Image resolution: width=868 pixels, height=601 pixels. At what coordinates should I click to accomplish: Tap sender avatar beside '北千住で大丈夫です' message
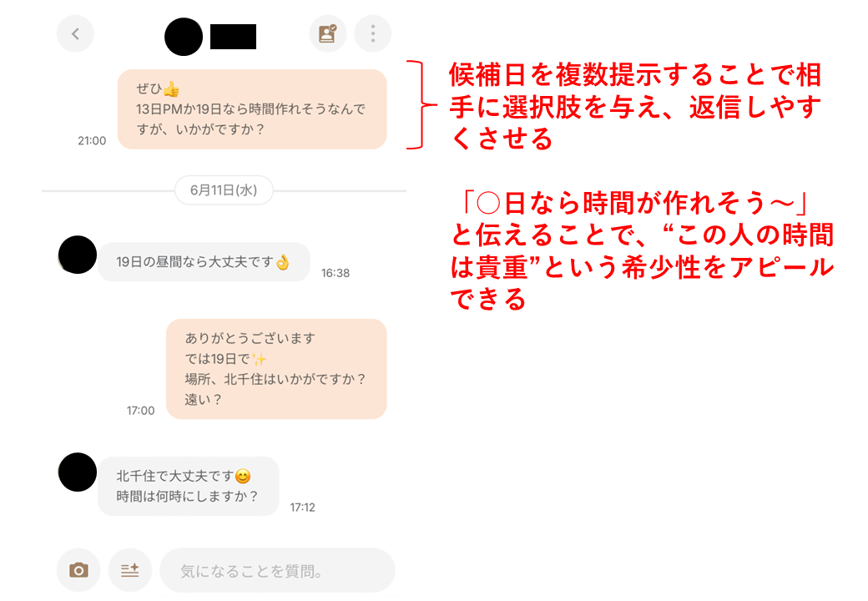pyautogui.click(x=78, y=472)
